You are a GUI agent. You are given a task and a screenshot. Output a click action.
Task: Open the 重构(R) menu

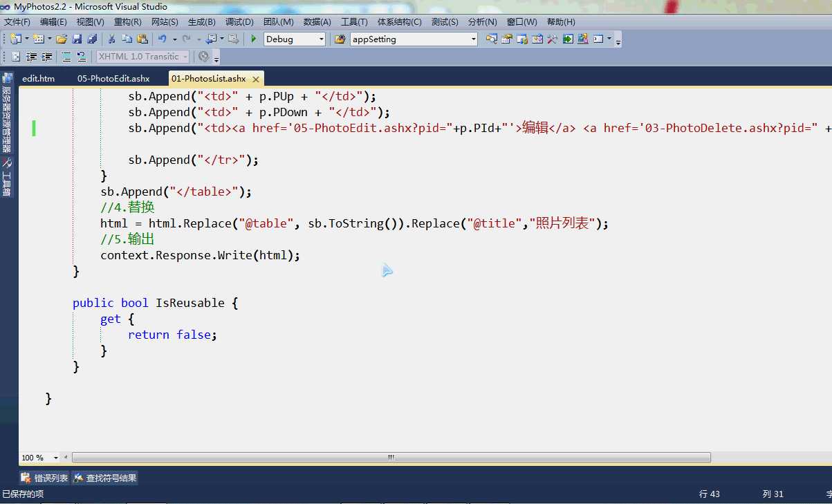[x=127, y=22]
